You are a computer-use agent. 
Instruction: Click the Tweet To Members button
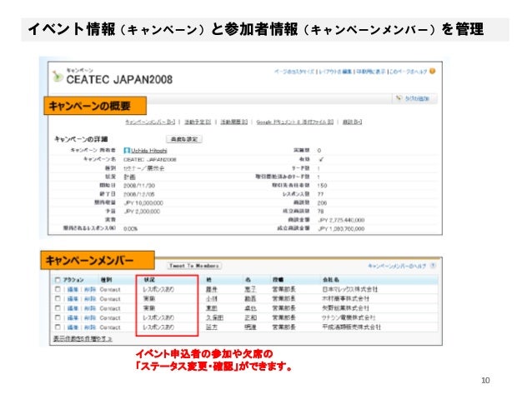(194, 266)
